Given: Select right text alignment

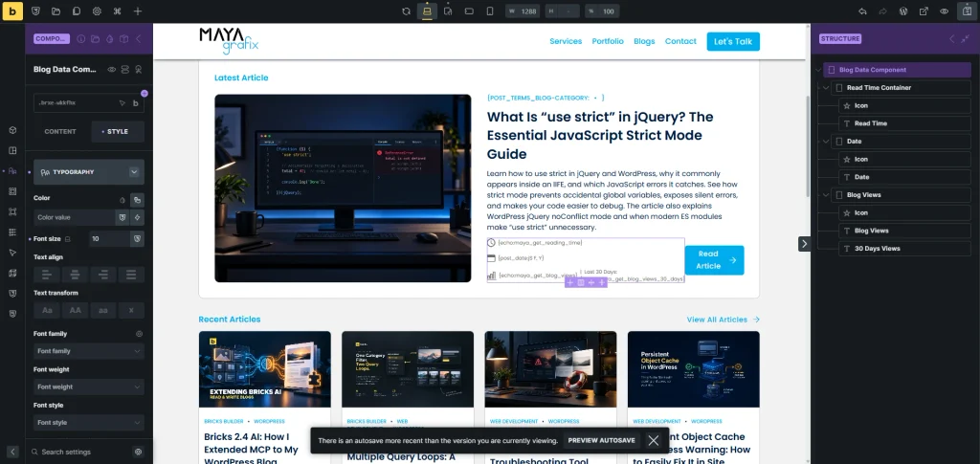Looking at the screenshot, I should pos(103,275).
